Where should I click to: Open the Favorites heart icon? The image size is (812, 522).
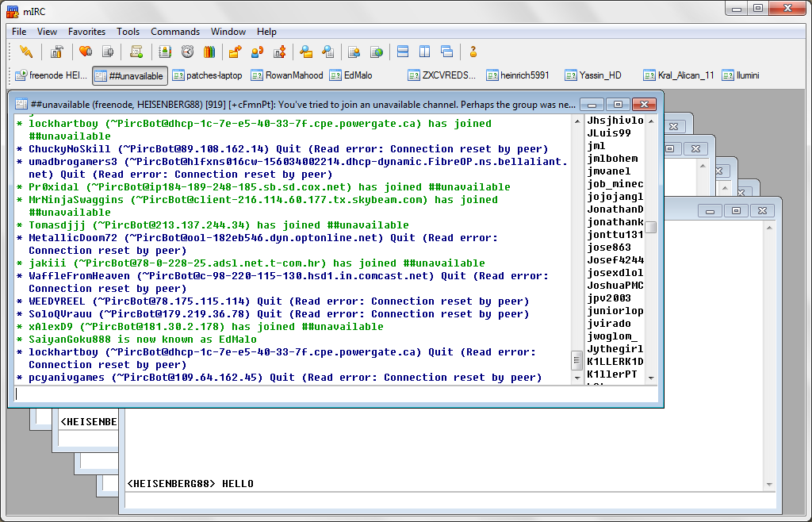coord(85,52)
